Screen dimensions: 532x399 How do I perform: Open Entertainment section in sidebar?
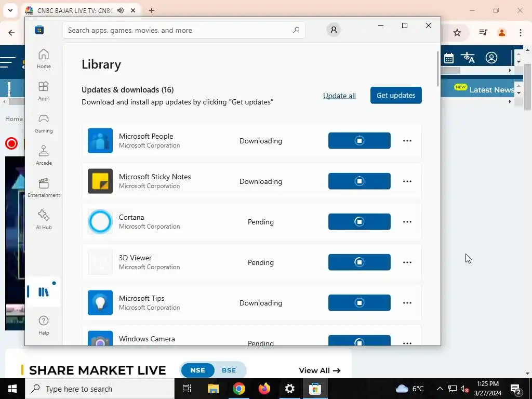[44, 188]
